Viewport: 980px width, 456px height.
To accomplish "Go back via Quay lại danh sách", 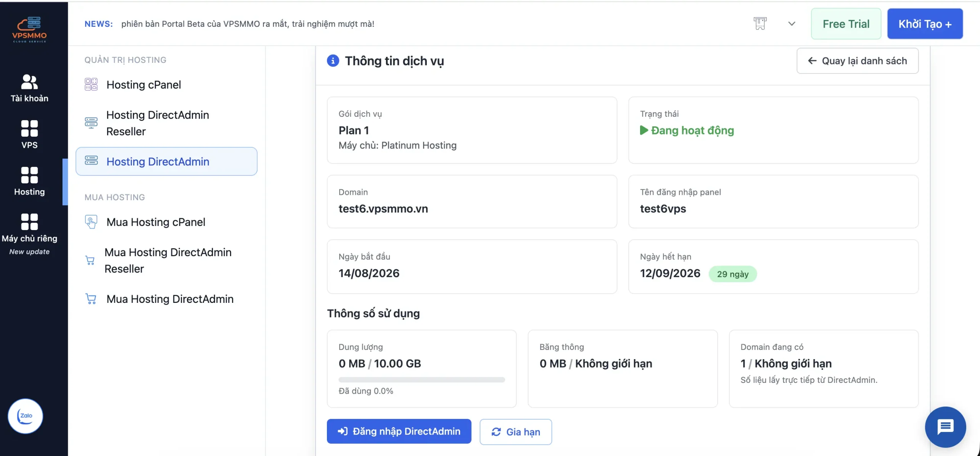I will pos(857,60).
